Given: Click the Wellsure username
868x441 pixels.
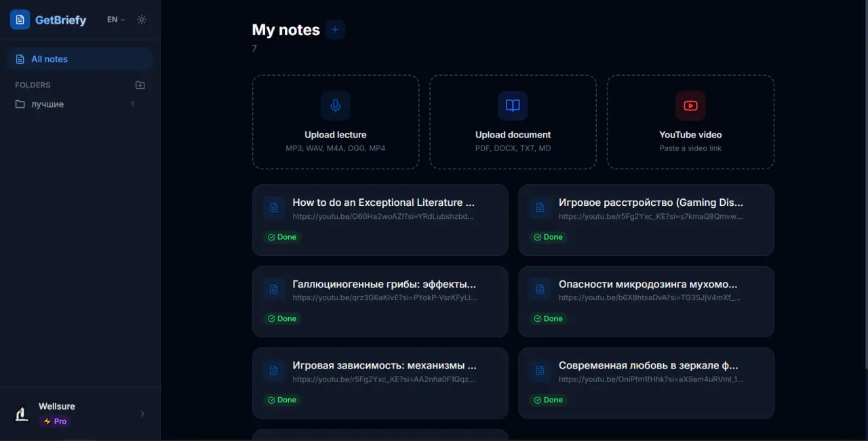Looking at the screenshot, I should pyautogui.click(x=57, y=406).
